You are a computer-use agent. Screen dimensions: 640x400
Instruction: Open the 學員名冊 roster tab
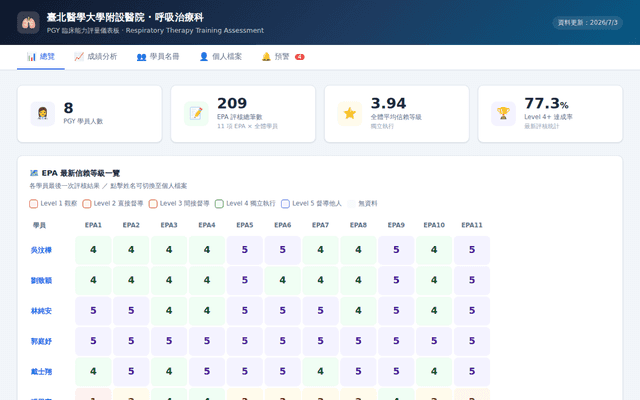158,57
